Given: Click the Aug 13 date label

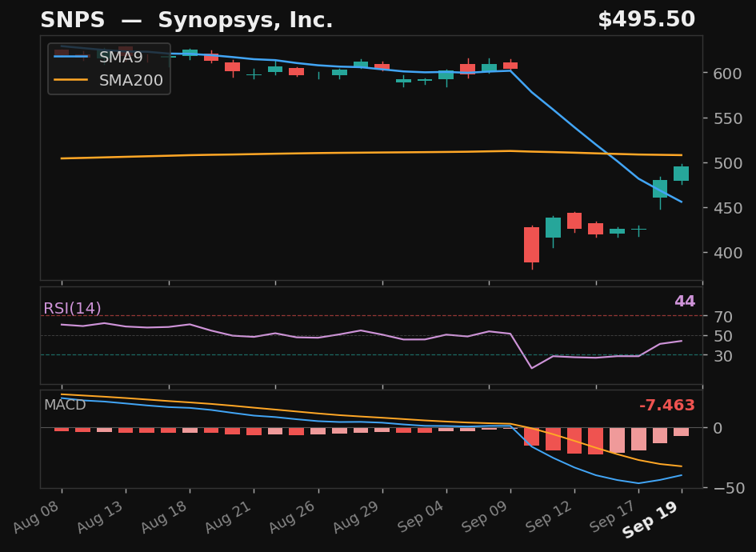Looking at the screenshot, I should [100, 516].
